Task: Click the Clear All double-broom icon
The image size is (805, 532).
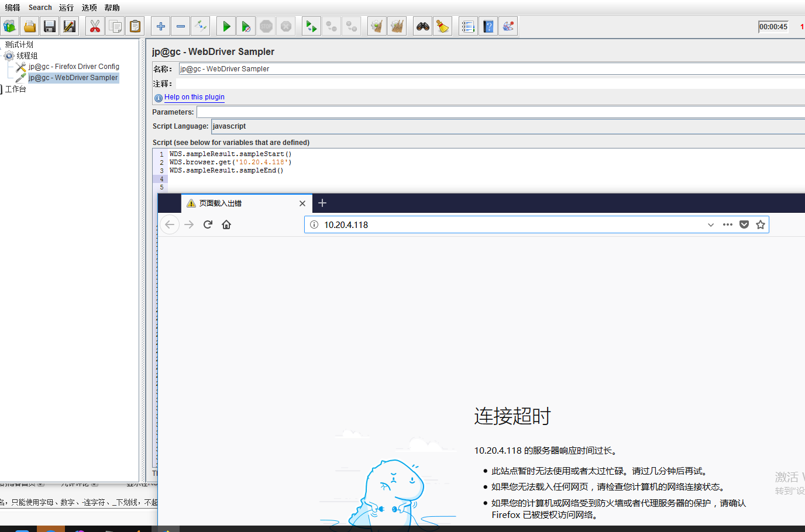Action: [397, 26]
